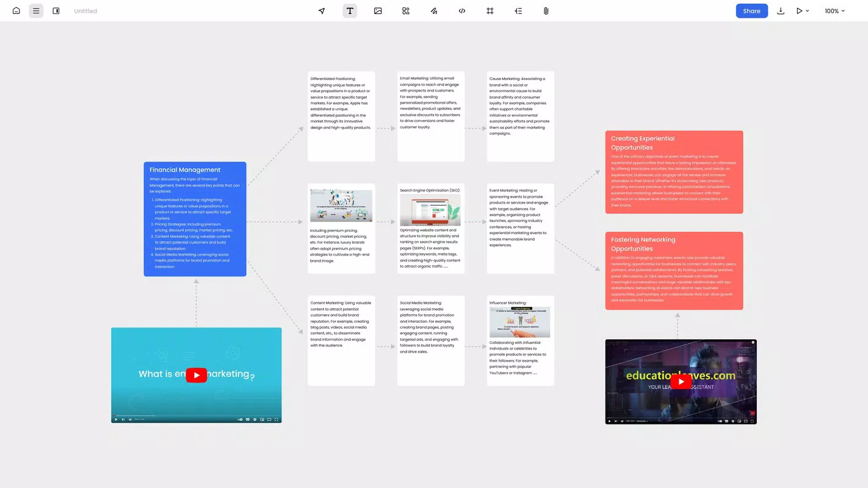The height and width of the screenshot is (488, 868).
Task: Select the frame tool
Action: 490,11
